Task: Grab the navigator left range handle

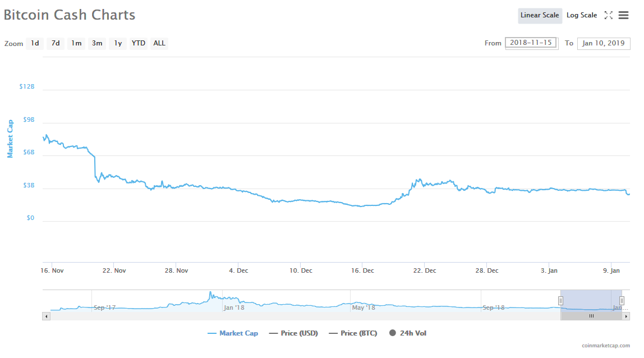Action: tap(560, 301)
